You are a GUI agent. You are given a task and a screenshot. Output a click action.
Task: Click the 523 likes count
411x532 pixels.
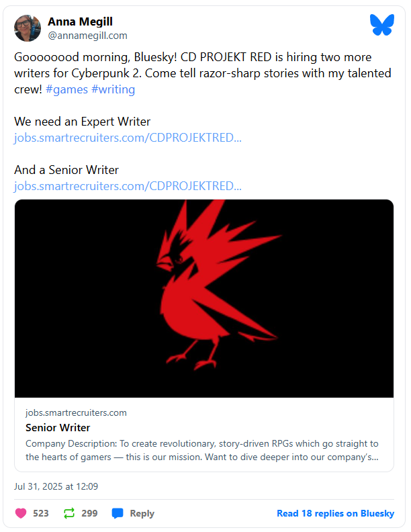pos(41,513)
